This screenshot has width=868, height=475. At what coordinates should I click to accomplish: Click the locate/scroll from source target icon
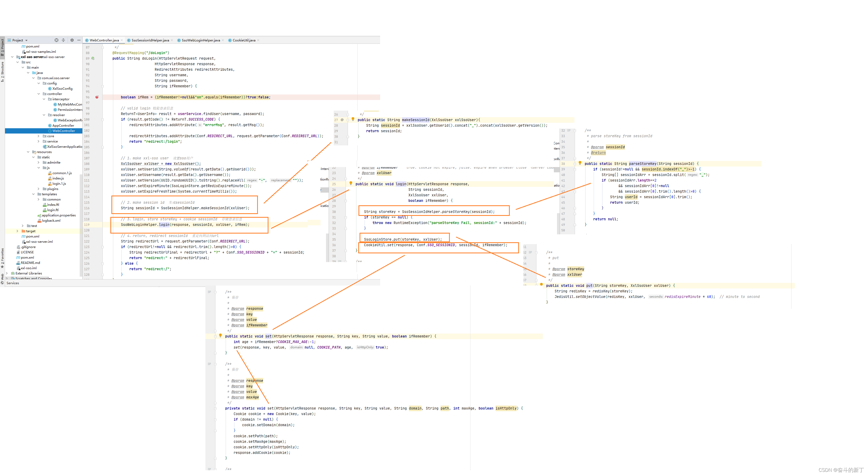pyautogui.click(x=56, y=40)
